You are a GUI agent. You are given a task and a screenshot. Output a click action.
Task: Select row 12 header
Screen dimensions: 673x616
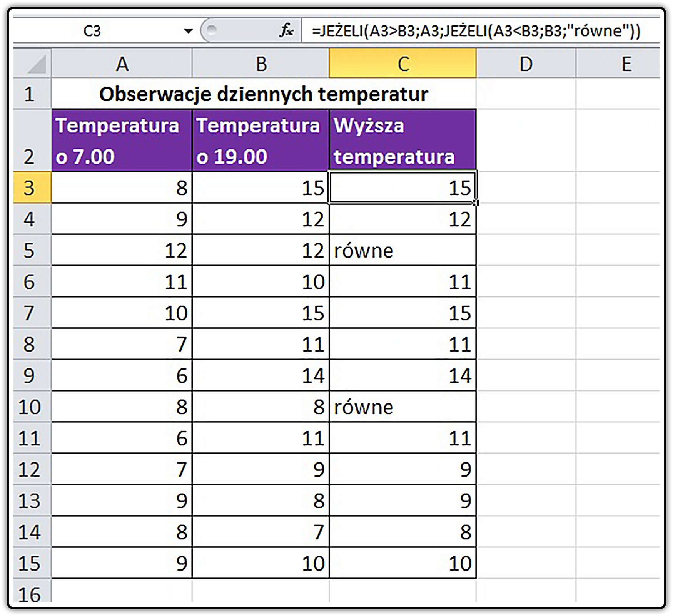click(32, 469)
